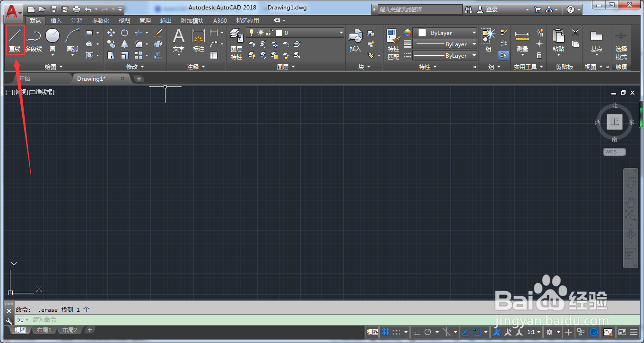
Task: Toggle snap mode dotted grid button
Action: [396, 332]
